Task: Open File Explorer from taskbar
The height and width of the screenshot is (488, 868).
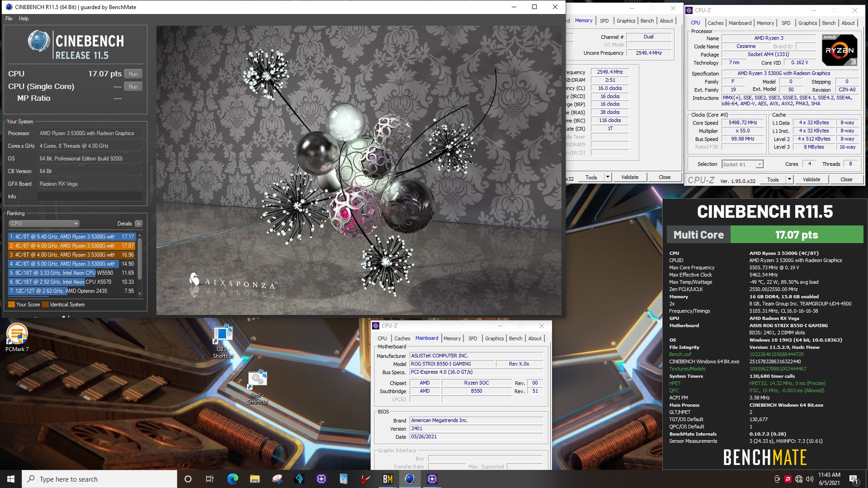Action: click(x=255, y=479)
